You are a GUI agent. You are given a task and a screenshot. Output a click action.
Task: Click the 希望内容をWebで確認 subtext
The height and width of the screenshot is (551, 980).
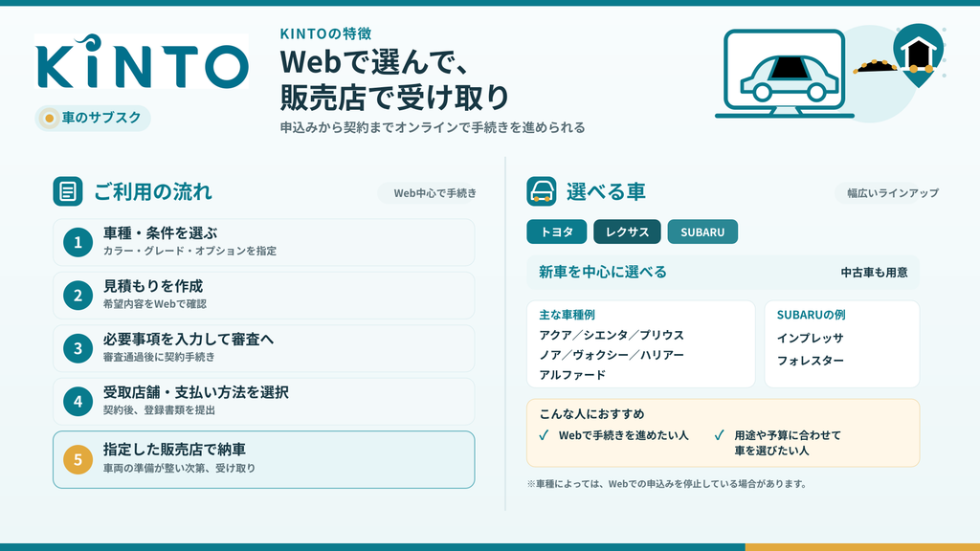coord(154,304)
